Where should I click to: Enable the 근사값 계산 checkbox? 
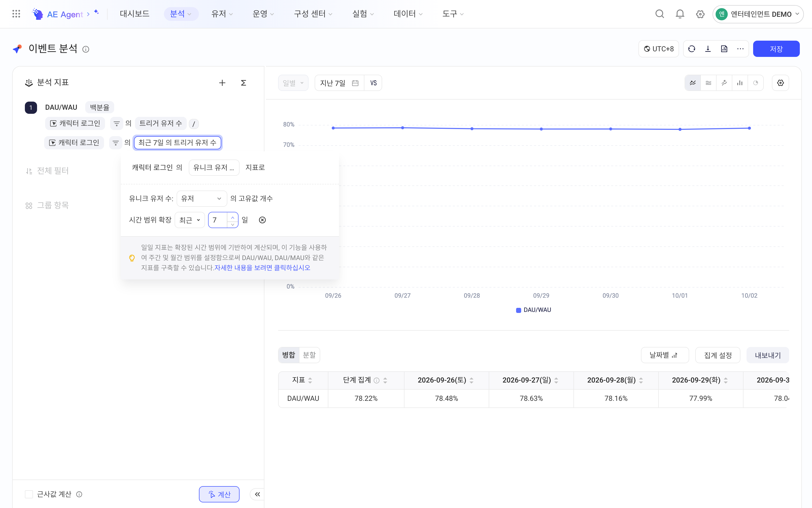(29, 494)
